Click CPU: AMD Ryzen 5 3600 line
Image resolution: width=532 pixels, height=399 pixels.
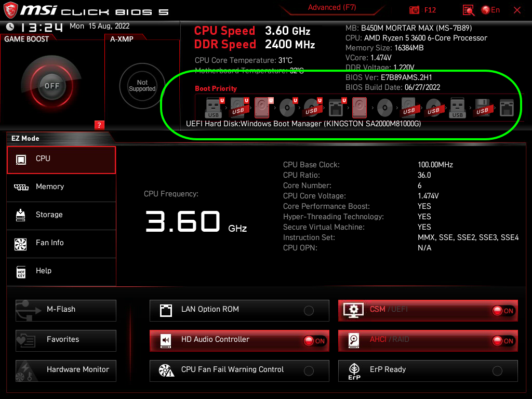pyautogui.click(x=416, y=38)
